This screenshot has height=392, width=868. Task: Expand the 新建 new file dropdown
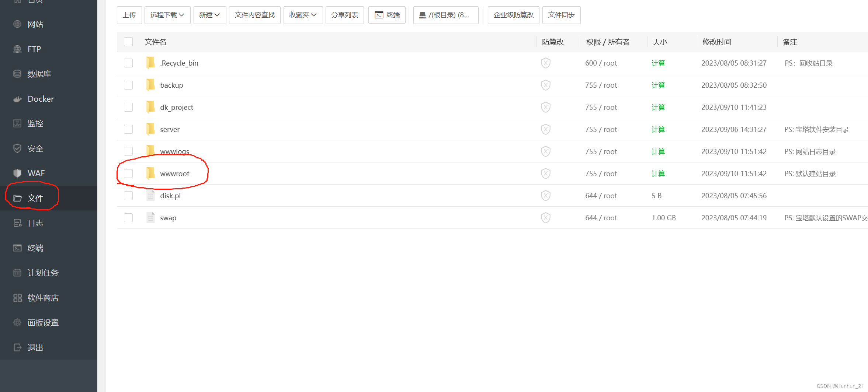pyautogui.click(x=209, y=15)
